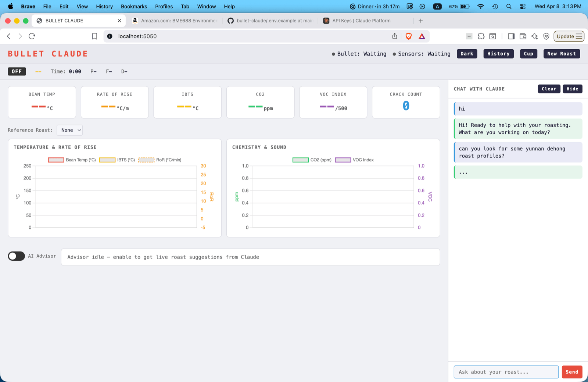This screenshot has height=382, width=588.
Task: Open Apple menu
Action: [x=10, y=6]
